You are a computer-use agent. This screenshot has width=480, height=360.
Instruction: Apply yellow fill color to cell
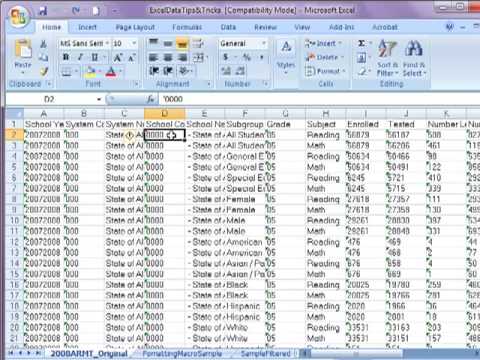pyautogui.click(x=90, y=71)
